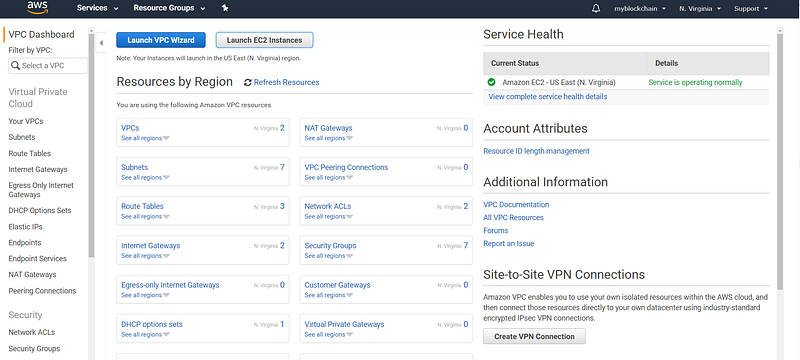This screenshot has height=360, width=800.
Task: Click the green status check icon for Amazon EC2
Action: [x=491, y=82]
